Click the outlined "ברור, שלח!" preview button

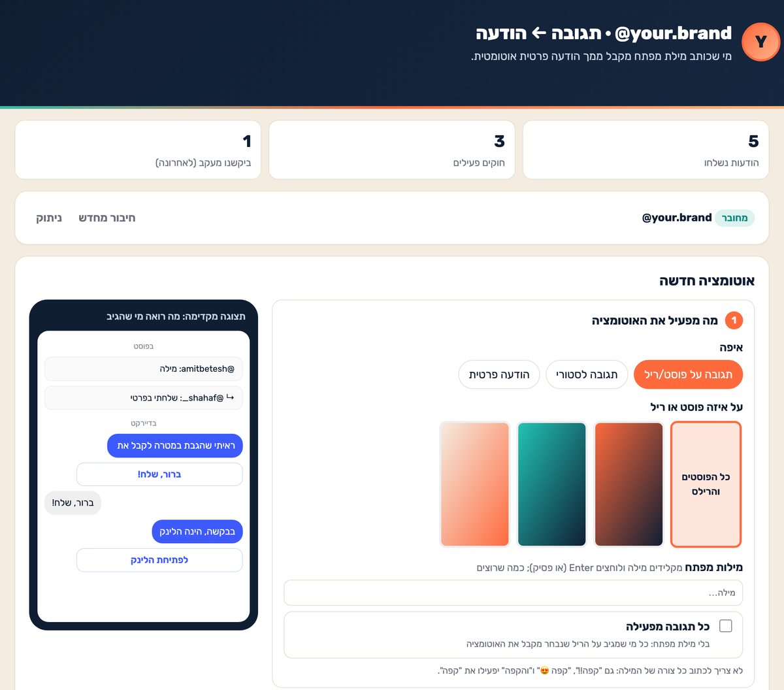[x=159, y=474]
